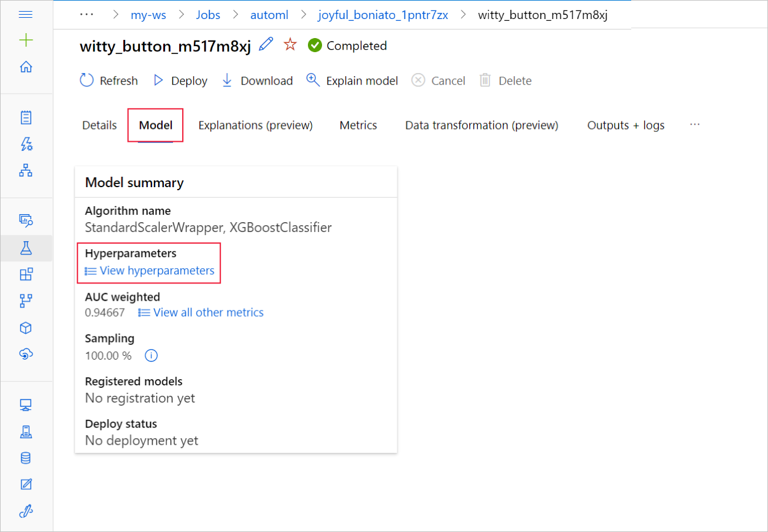Open the Models cube icon in sidebar
The height and width of the screenshot is (532, 768).
pos(26,328)
